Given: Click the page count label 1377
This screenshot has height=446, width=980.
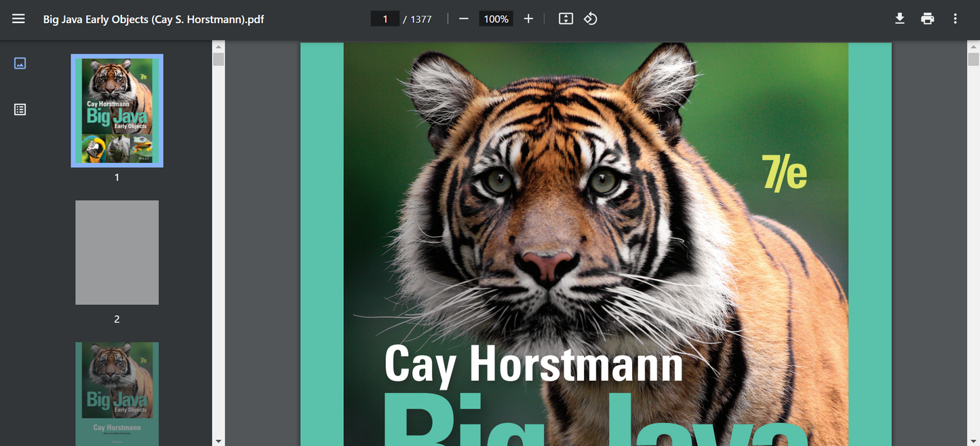Looking at the screenshot, I should click(x=420, y=18).
